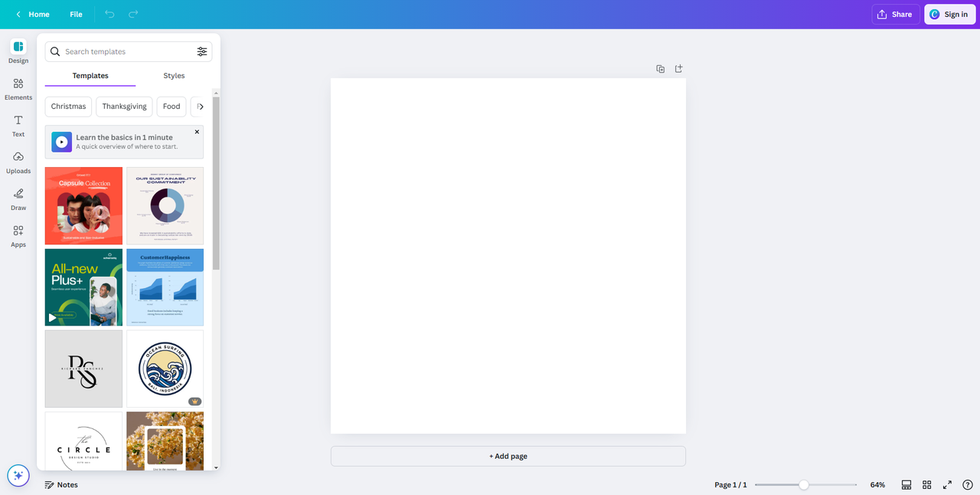Switch to the Styles tab
This screenshot has height=495, width=980.
pyautogui.click(x=174, y=76)
